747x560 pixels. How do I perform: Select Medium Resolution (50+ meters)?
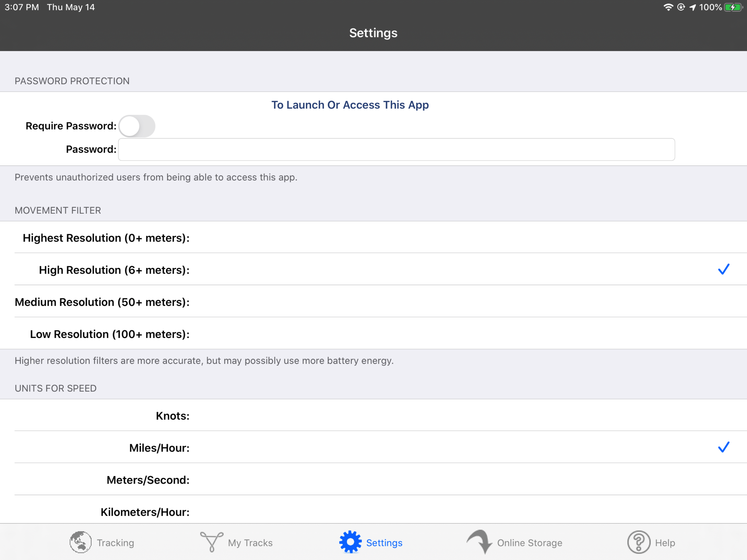[102, 302]
